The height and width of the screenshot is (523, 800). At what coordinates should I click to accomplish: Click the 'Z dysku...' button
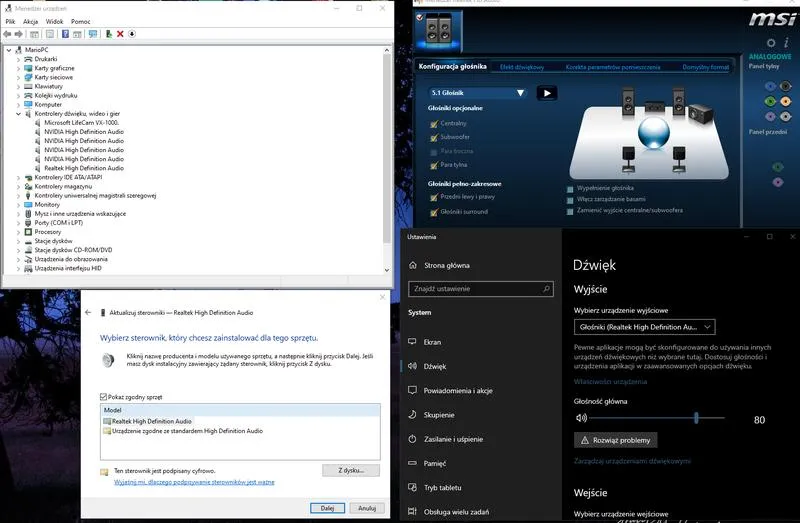351,470
